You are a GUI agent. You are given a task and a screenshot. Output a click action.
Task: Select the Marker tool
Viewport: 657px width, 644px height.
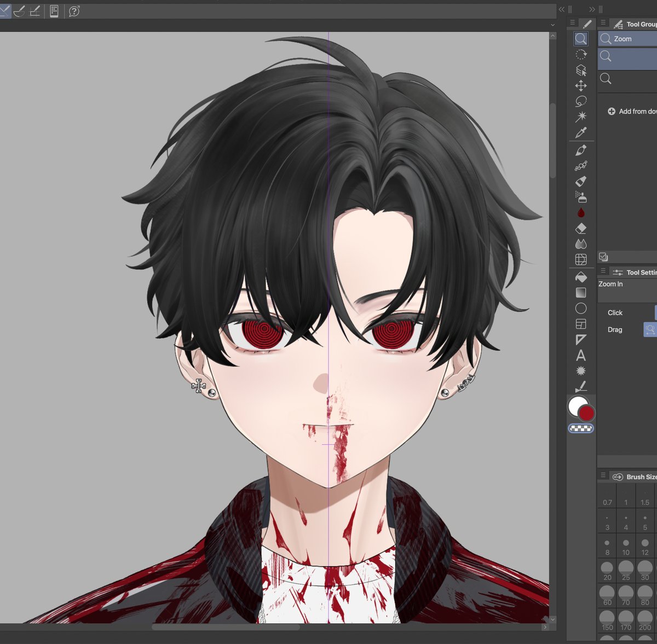click(581, 181)
